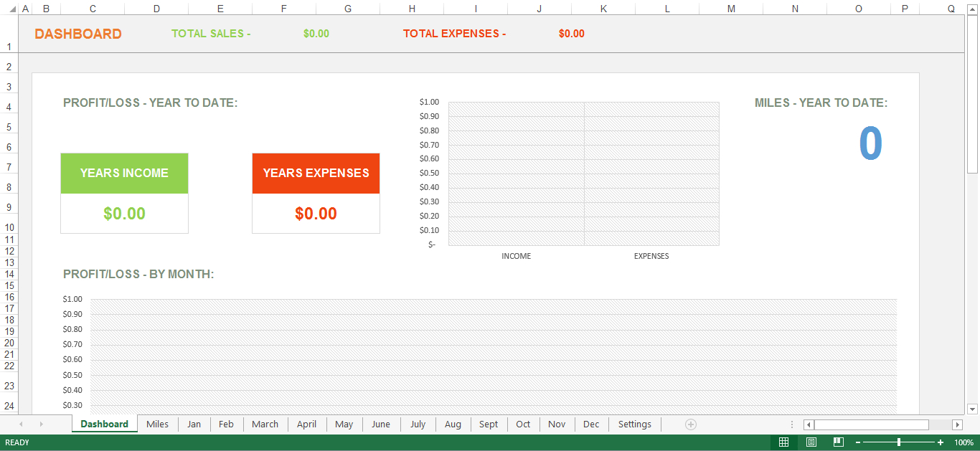Add a new sheet with plus icon

coord(690,424)
